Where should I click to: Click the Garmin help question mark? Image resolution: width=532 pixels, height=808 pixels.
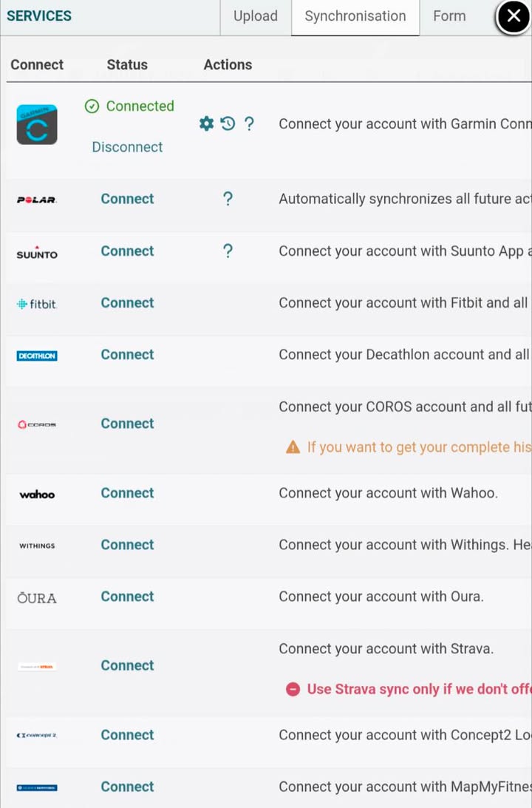click(249, 123)
